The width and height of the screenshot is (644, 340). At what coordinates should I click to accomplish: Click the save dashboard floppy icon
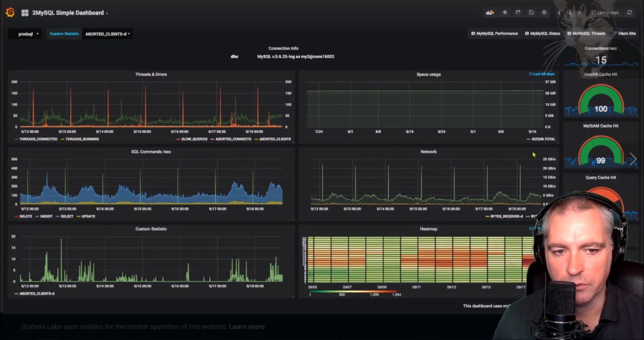coord(531,12)
